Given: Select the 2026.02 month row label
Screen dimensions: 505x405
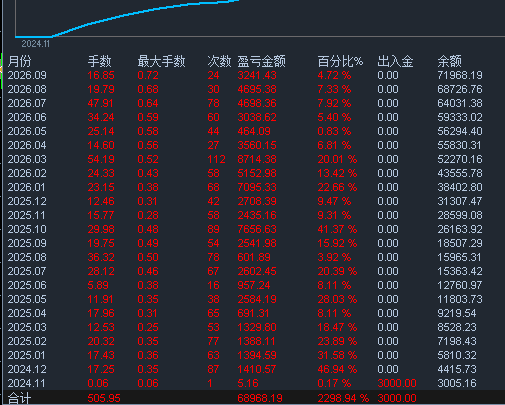Looking at the screenshot, I should [27, 173].
